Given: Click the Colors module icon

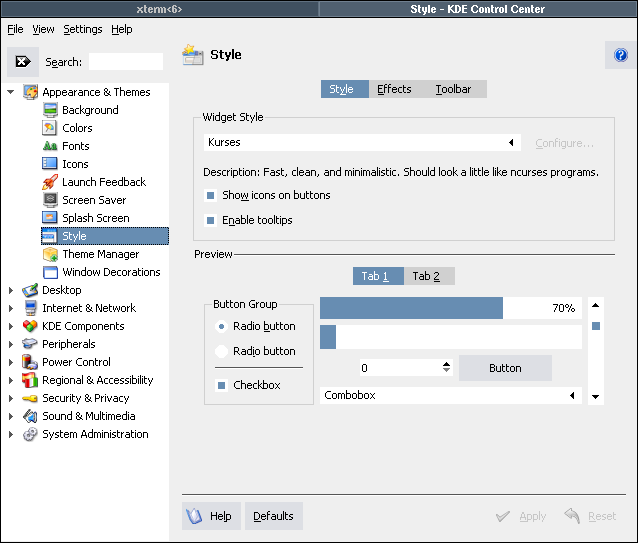Looking at the screenshot, I should (50, 128).
